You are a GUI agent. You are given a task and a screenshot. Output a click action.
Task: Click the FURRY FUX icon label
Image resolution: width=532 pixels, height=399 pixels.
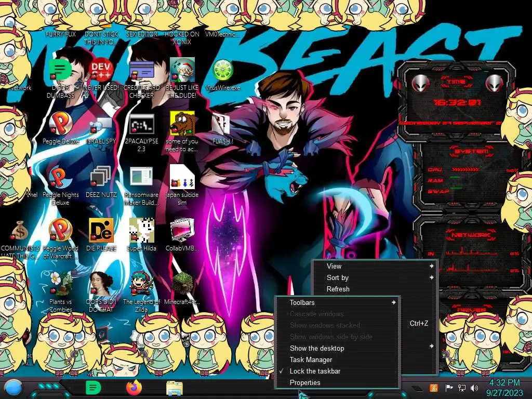coord(60,34)
